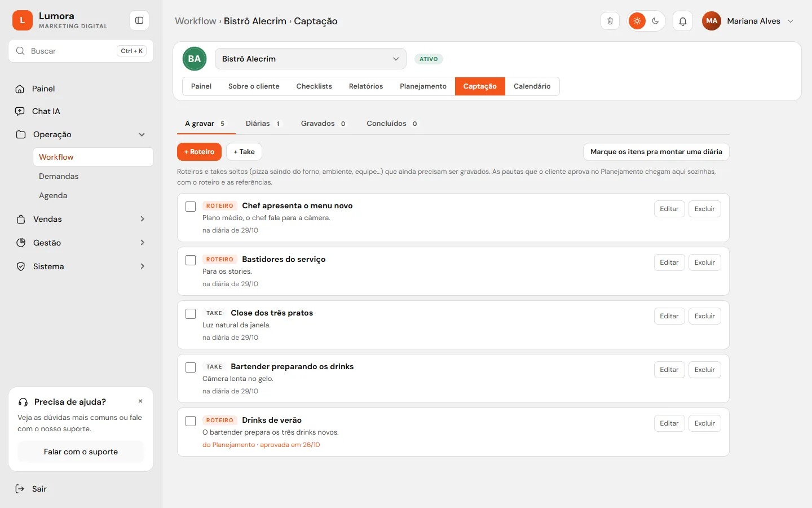Click the MA user avatar

pyautogui.click(x=712, y=21)
